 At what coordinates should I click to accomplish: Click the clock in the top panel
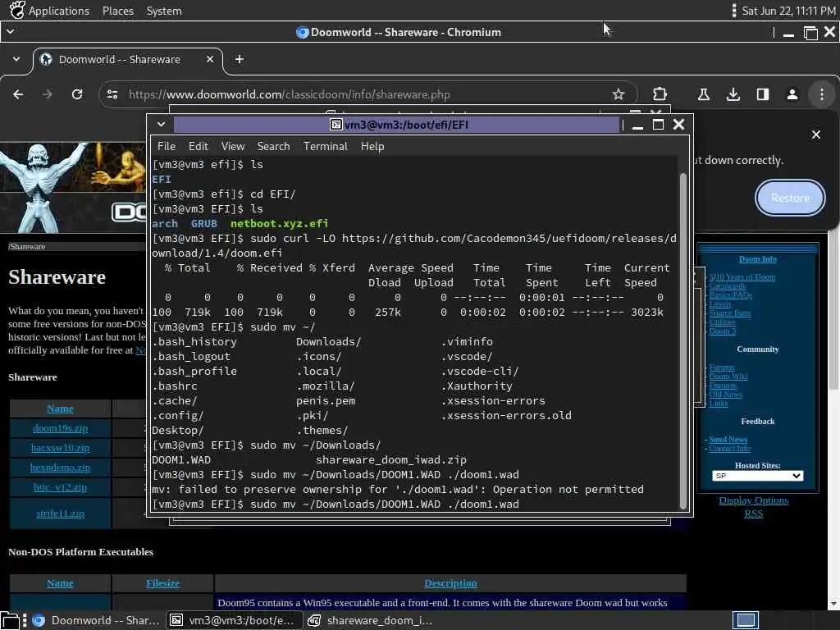pyautogui.click(x=788, y=11)
